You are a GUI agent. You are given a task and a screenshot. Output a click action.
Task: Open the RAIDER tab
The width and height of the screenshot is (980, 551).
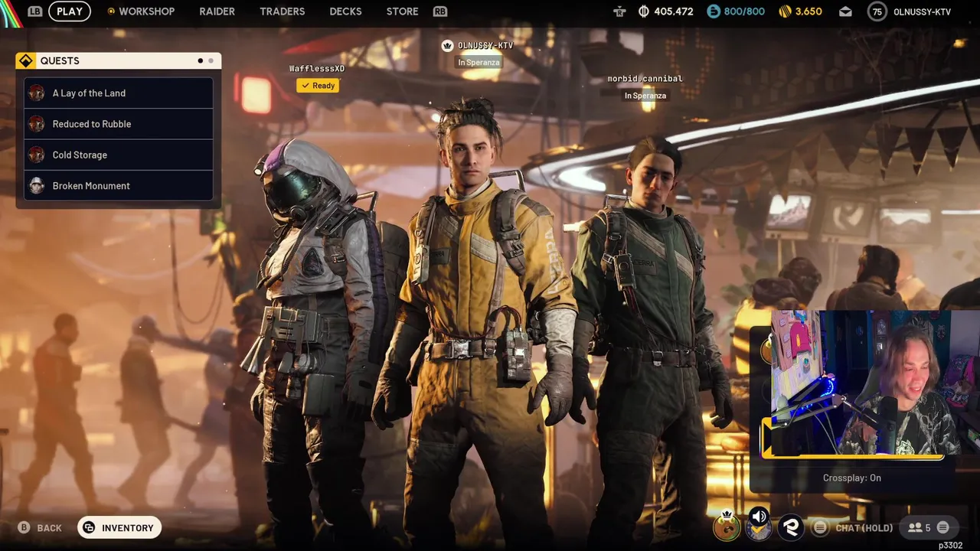click(217, 11)
